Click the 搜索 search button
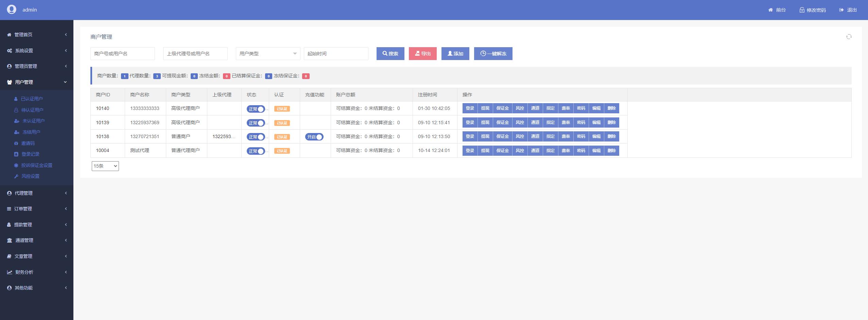This screenshot has width=868, height=320. 390,54
